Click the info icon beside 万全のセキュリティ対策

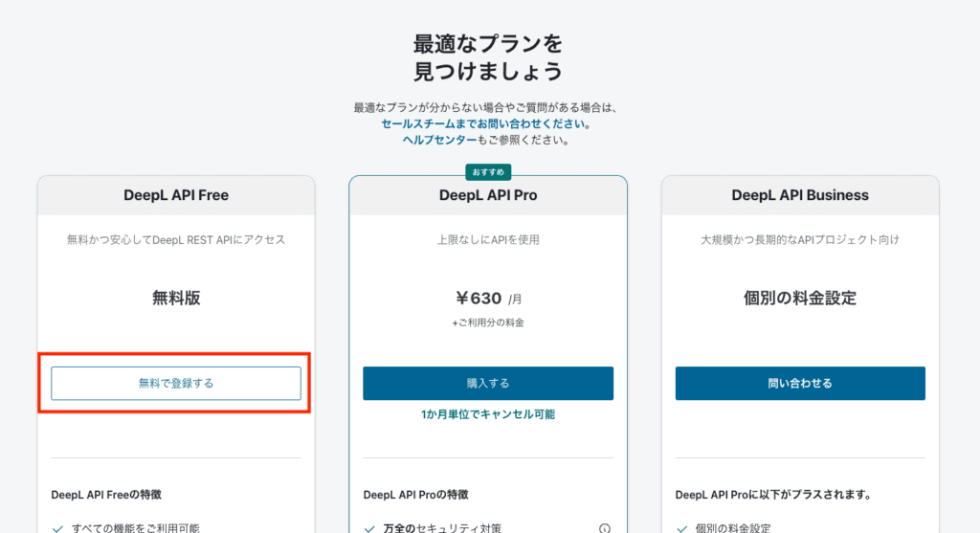tap(604, 527)
